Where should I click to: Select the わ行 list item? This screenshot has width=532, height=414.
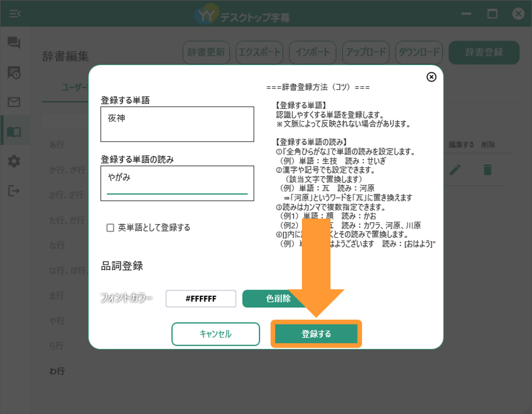(x=57, y=371)
